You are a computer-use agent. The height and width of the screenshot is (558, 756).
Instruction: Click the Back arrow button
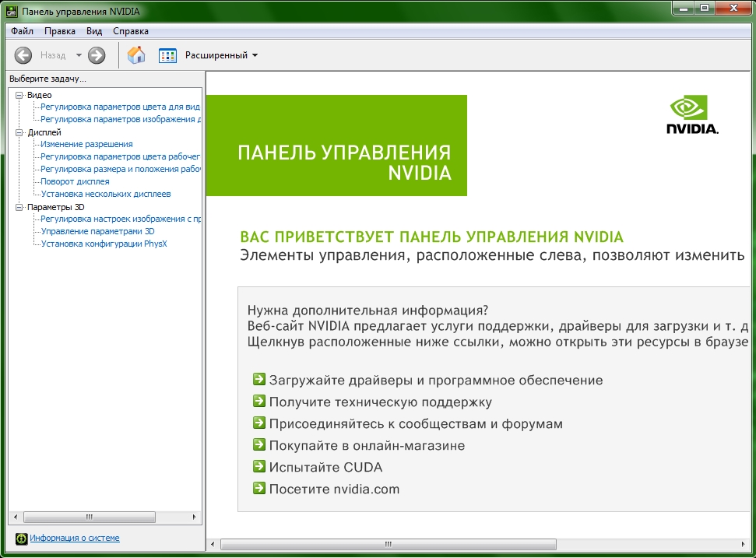[23, 55]
